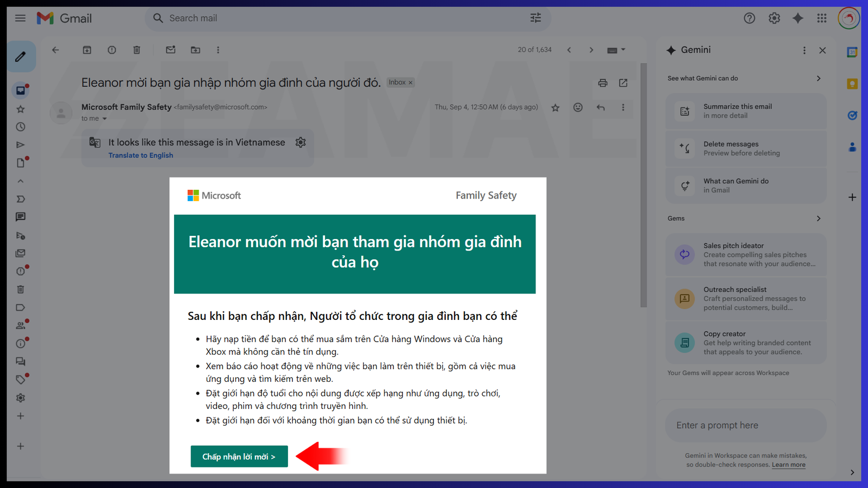This screenshot has height=488, width=868.
Task: Reply to Microsoft Family Safety email
Action: pos(601,107)
